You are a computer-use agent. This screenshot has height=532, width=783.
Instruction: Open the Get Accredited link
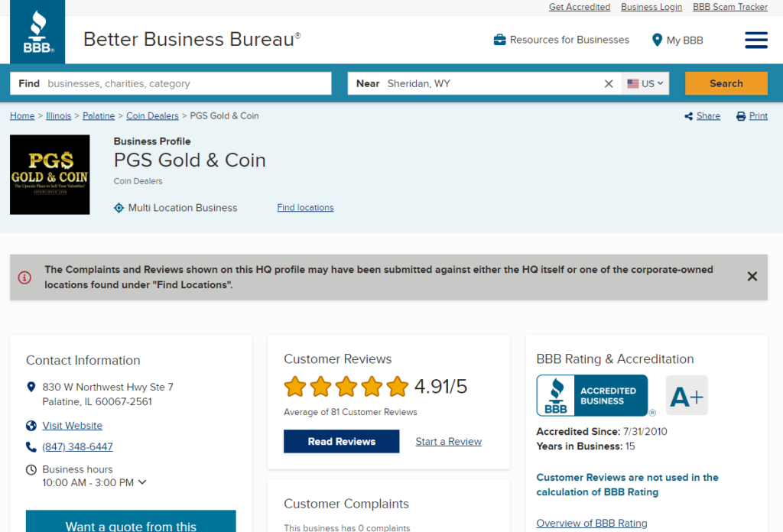(x=580, y=7)
